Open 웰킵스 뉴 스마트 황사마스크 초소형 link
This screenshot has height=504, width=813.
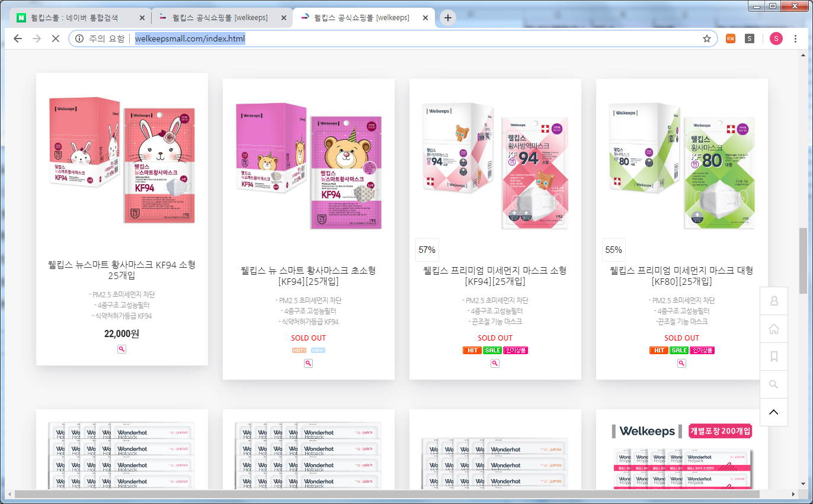click(x=308, y=276)
